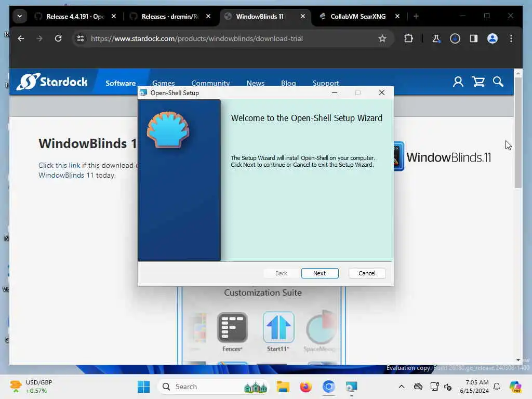Close the WindowBlinds 11 tab
The width and height of the screenshot is (532, 399).
click(303, 16)
